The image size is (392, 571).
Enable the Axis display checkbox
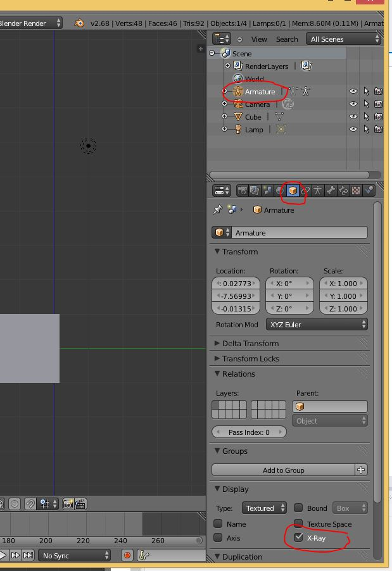click(x=218, y=537)
